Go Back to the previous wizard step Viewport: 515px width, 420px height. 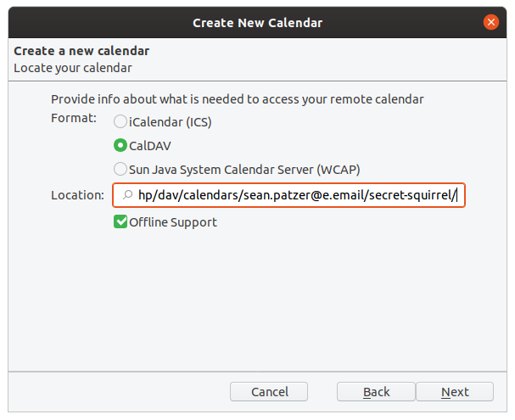click(x=376, y=391)
